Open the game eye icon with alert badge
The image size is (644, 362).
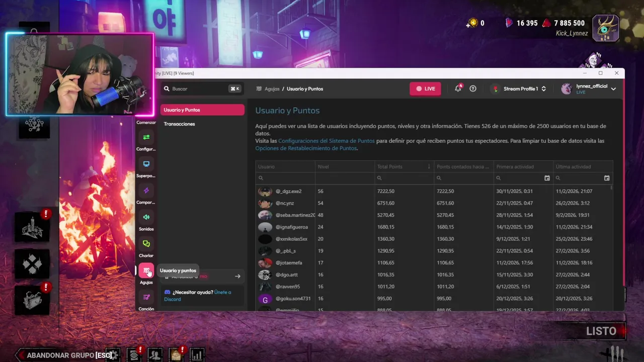tap(134, 355)
